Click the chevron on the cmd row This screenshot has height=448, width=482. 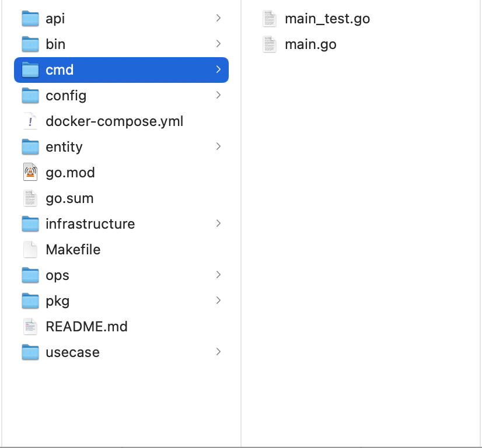click(218, 70)
